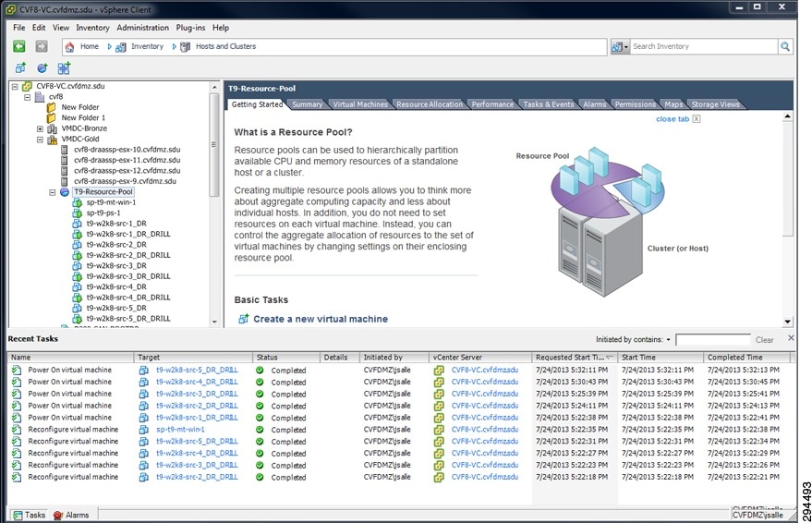This screenshot has height=523, width=812.
Task: Switch to the Resource Allocation tab
Action: 430,104
